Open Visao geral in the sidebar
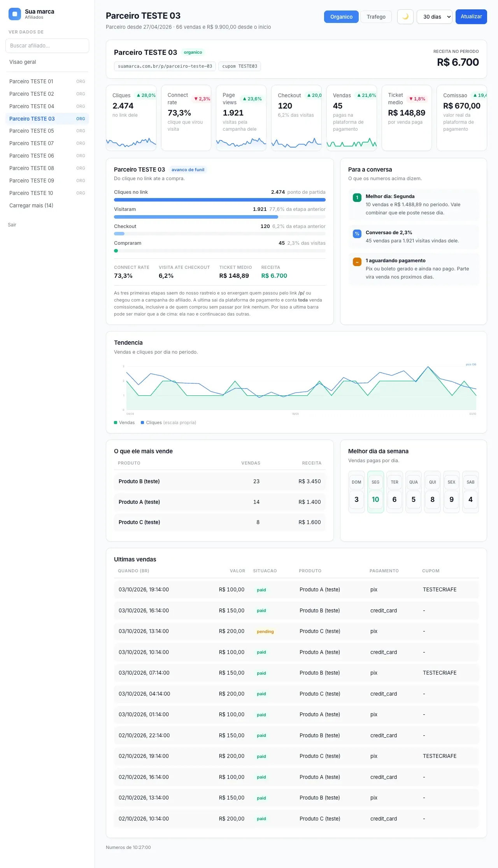498x868 pixels. coord(47,62)
